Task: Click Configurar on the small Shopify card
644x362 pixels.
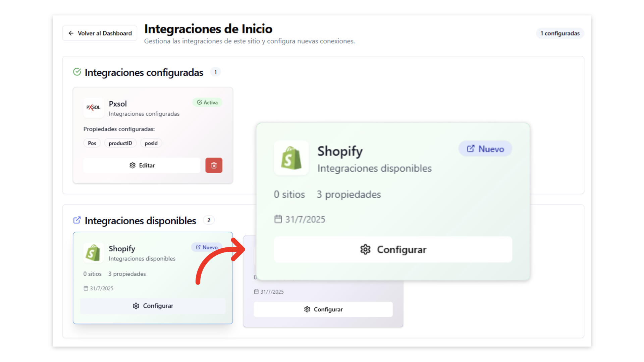Action: (x=153, y=306)
